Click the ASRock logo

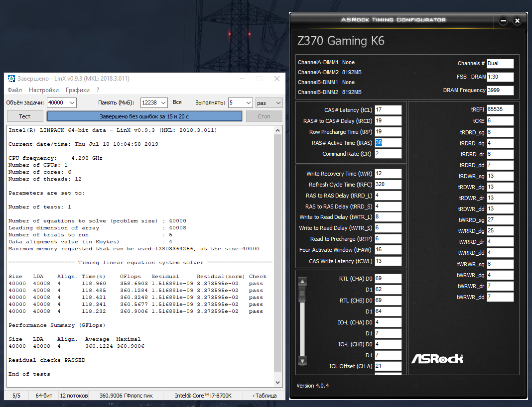pyautogui.click(x=437, y=359)
